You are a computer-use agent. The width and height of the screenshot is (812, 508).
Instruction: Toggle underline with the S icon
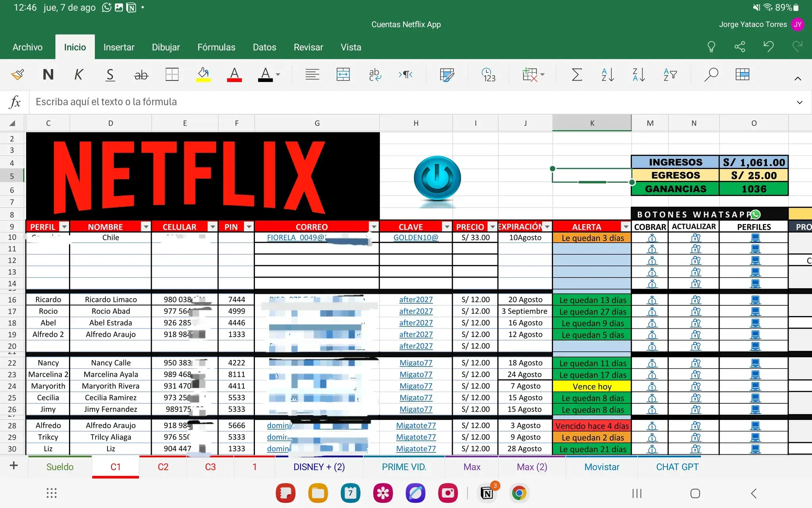(x=110, y=75)
